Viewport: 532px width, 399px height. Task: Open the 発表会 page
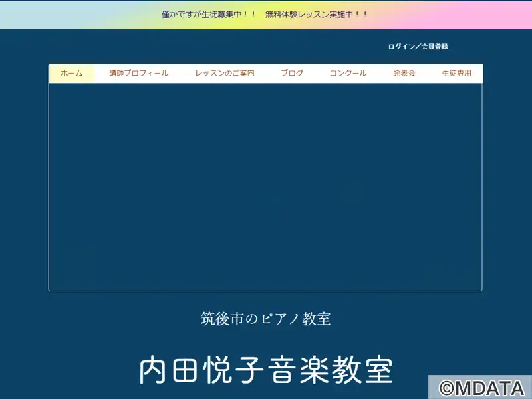[x=404, y=73]
